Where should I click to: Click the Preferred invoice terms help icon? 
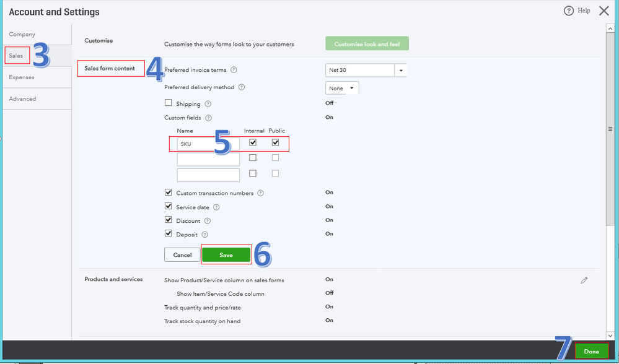(234, 70)
